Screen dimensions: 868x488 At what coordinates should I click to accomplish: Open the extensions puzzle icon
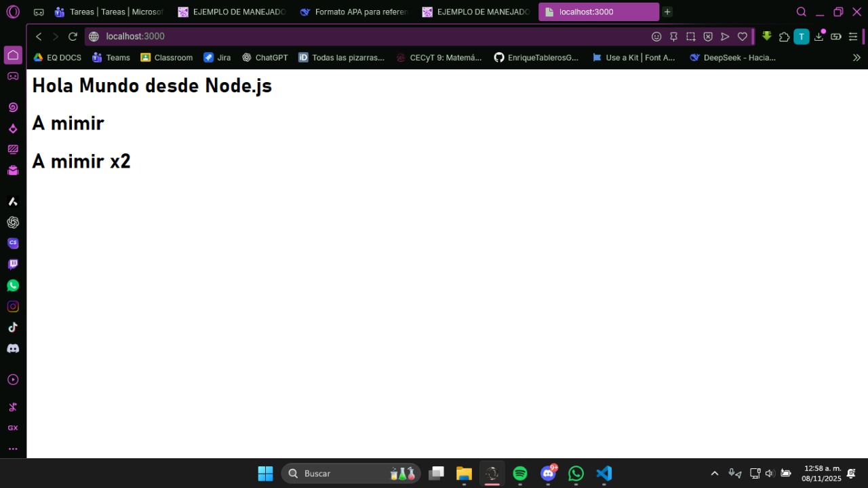point(784,37)
